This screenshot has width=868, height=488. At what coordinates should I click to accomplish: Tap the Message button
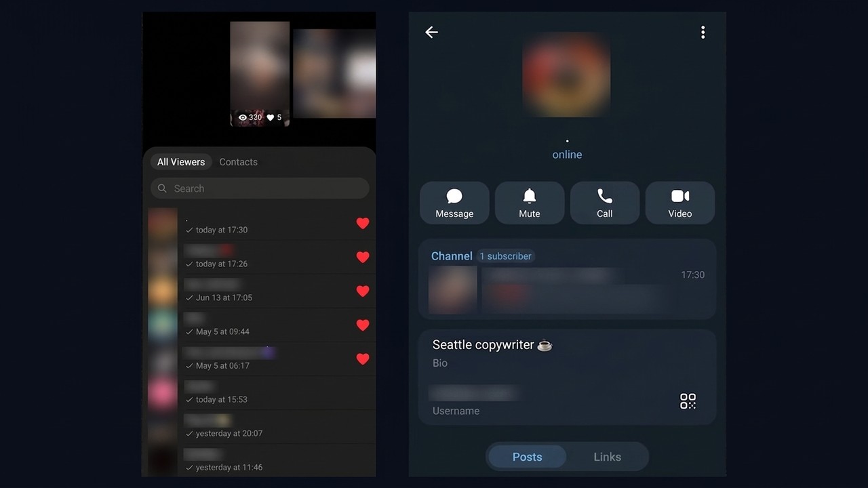click(x=454, y=203)
